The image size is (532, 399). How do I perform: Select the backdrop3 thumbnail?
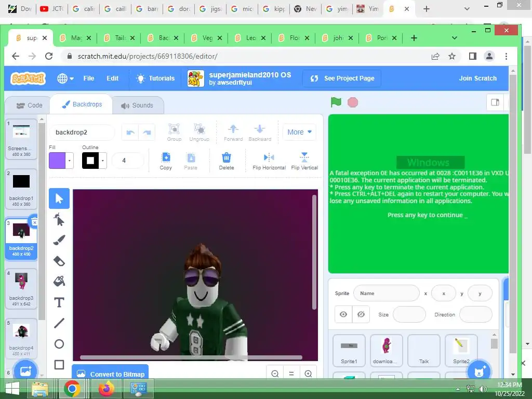tap(21, 289)
